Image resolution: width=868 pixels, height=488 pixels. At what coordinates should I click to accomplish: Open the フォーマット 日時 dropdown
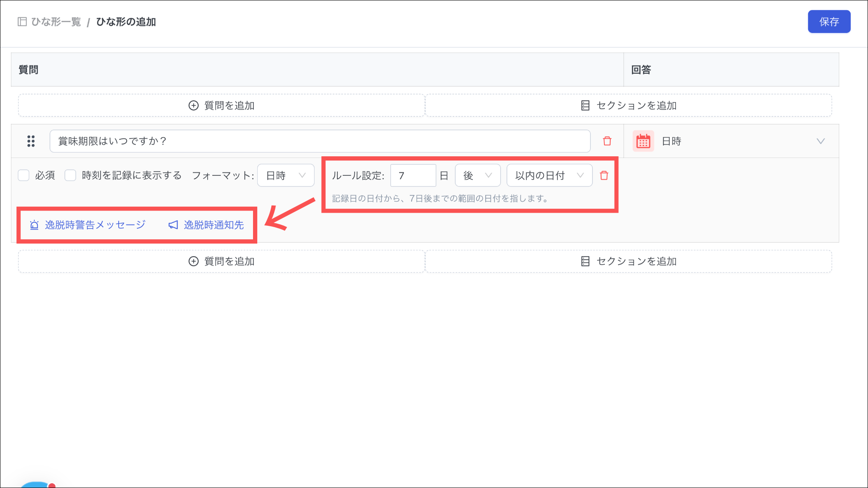286,175
